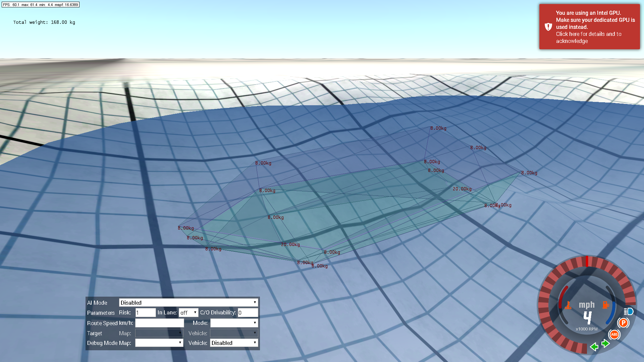Open the Target Vehicle dropdown
Image resolution: width=644 pixels, height=362 pixels.
234,333
